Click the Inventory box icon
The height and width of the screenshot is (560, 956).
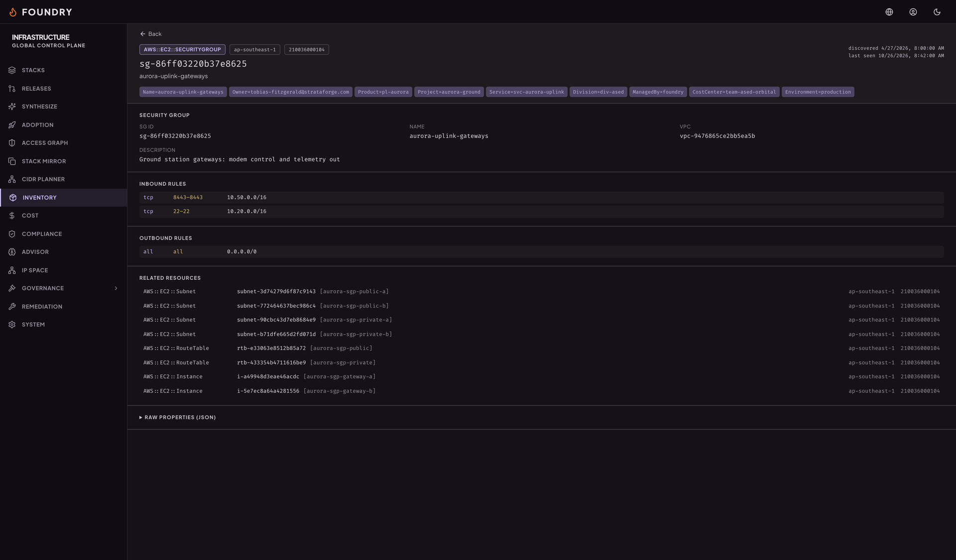(13, 198)
